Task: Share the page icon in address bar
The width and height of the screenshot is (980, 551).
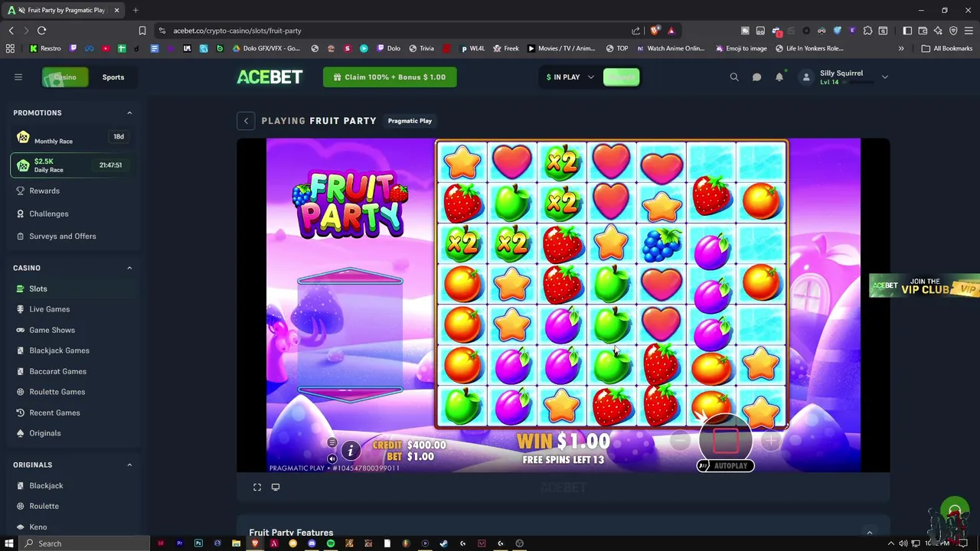Action: click(x=635, y=31)
